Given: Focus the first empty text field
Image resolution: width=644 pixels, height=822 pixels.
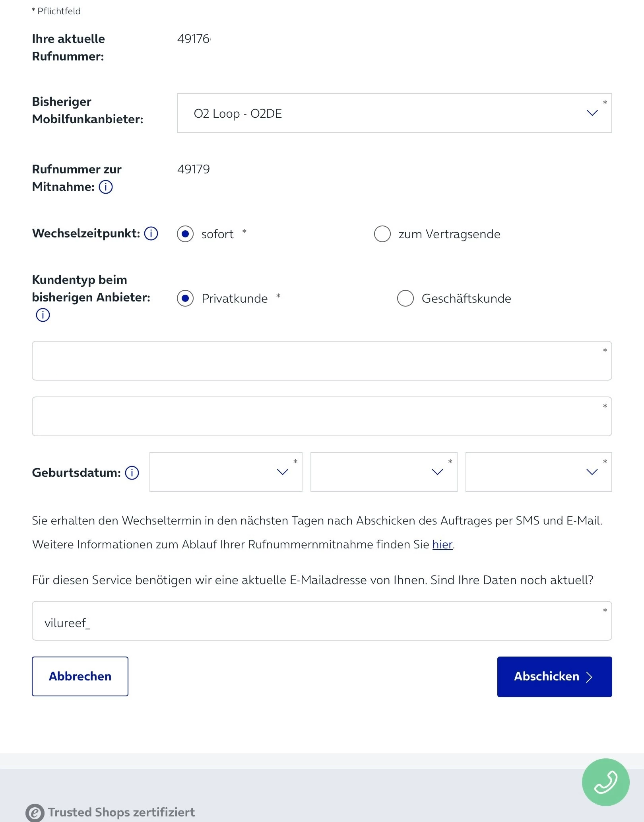Looking at the screenshot, I should pos(322,361).
